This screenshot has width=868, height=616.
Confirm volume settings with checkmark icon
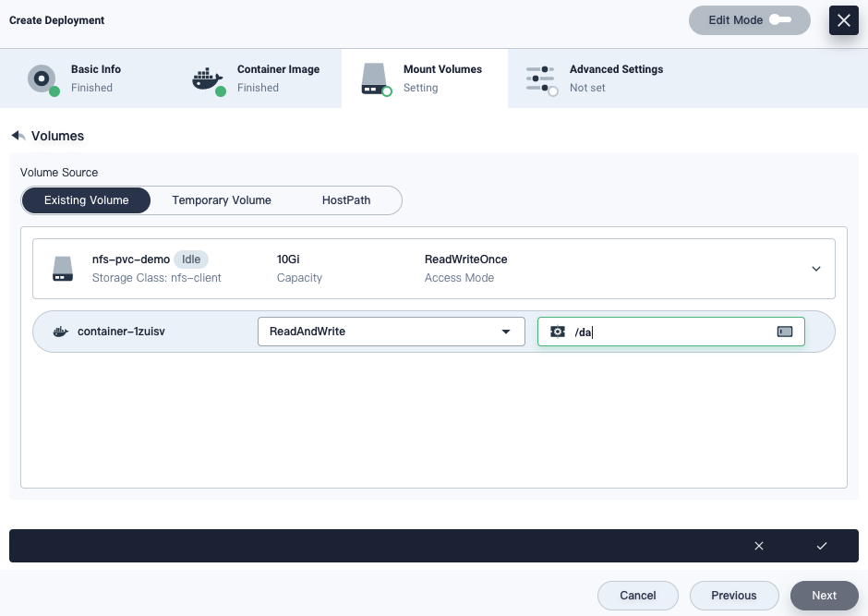point(821,546)
